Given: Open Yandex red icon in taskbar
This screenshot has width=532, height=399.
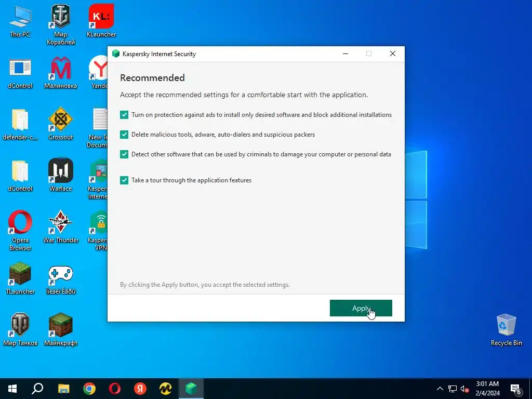Looking at the screenshot, I should click(140, 389).
